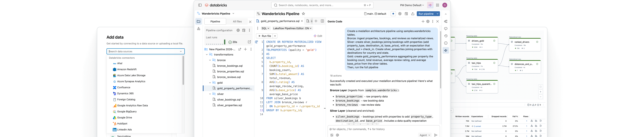The image size is (644, 137).
Task: Switch to the All files tab
Action: [x=237, y=21]
